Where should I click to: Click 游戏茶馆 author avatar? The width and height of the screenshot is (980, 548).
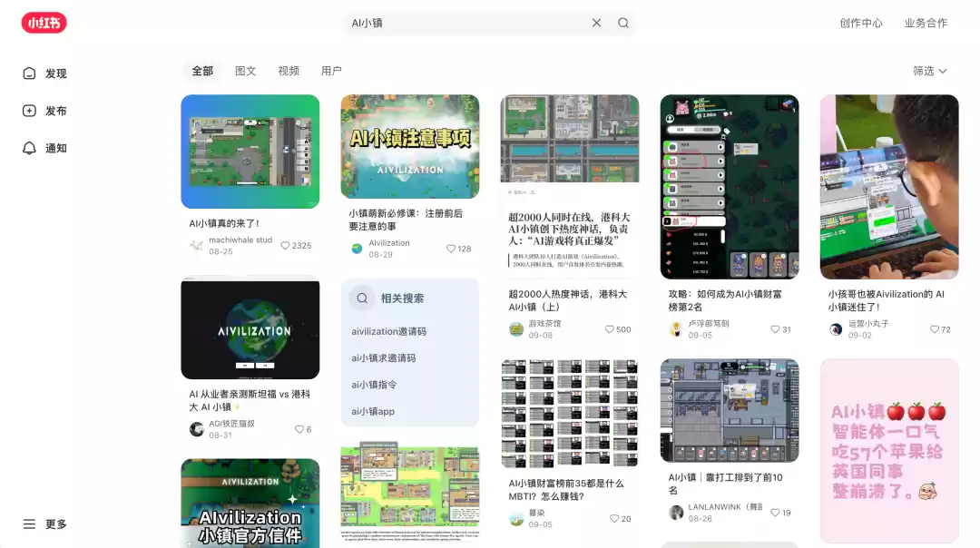pyautogui.click(x=516, y=329)
